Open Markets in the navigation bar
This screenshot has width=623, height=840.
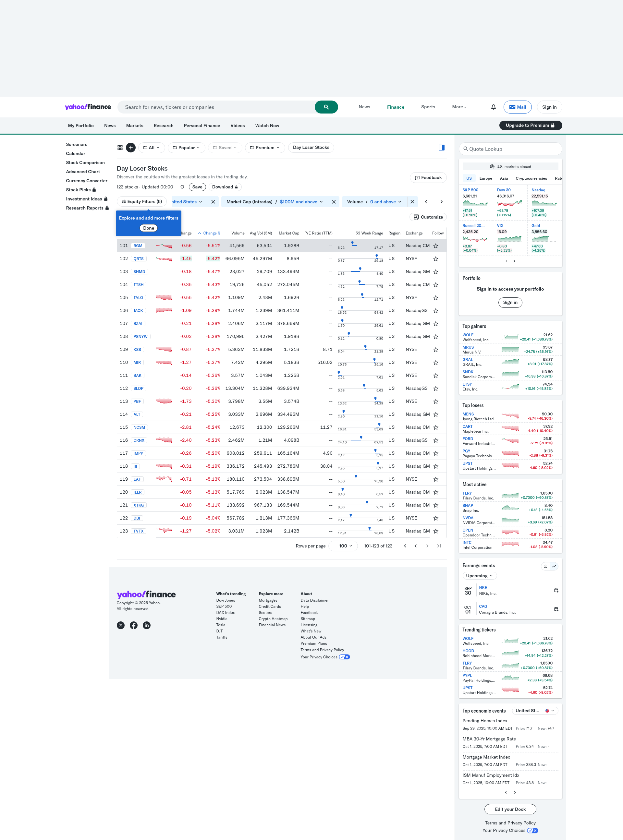pyautogui.click(x=135, y=126)
